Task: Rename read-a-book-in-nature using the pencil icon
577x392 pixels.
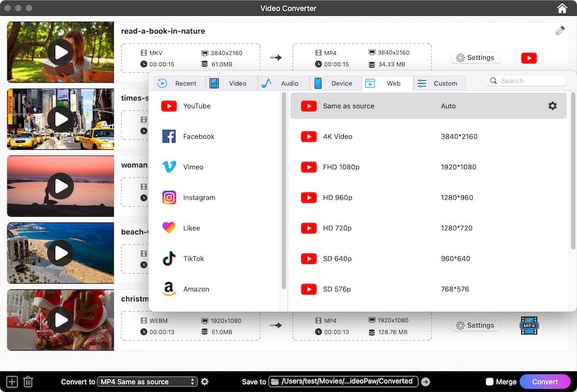Action: point(560,30)
